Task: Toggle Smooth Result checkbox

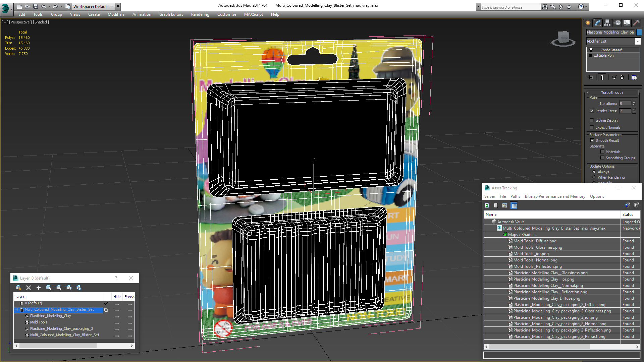Action: [592, 140]
